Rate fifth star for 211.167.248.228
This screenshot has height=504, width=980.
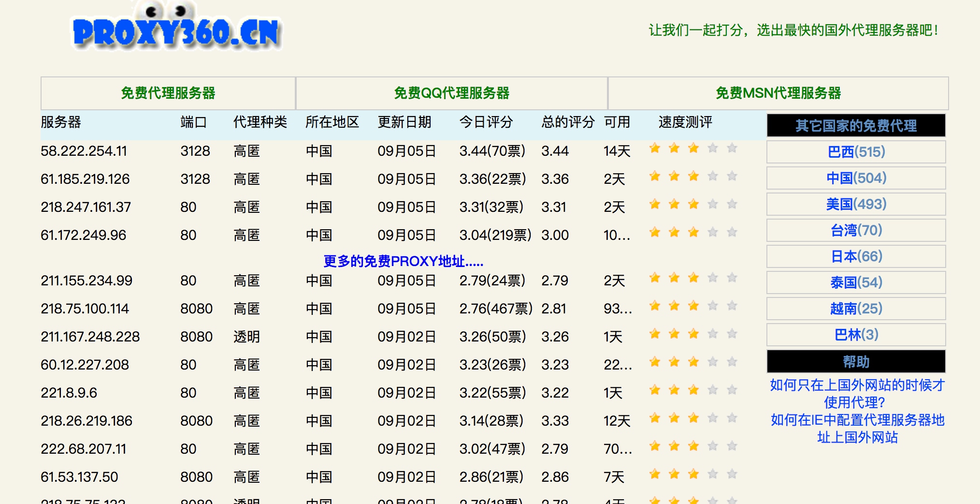point(732,334)
